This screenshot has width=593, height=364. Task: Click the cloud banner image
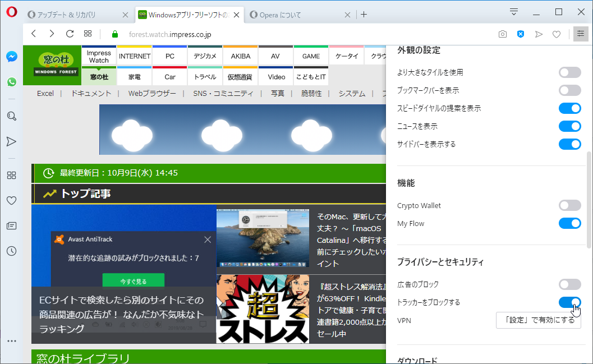(242, 129)
